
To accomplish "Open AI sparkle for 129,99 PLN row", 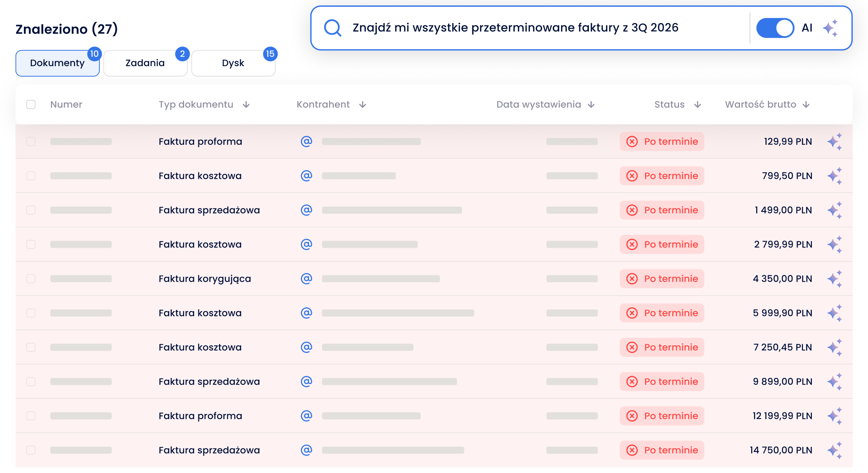I will (835, 142).
